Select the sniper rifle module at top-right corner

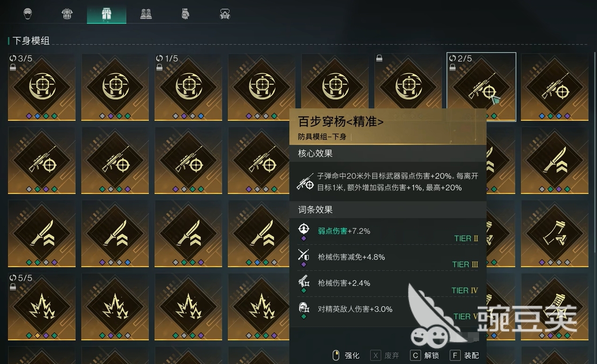point(555,87)
